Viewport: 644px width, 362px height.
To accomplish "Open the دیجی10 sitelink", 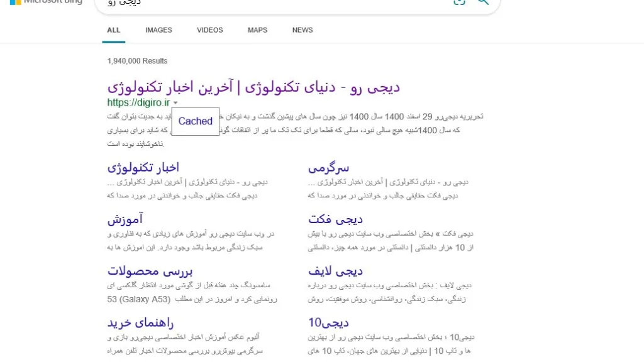I will pyautogui.click(x=328, y=322).
